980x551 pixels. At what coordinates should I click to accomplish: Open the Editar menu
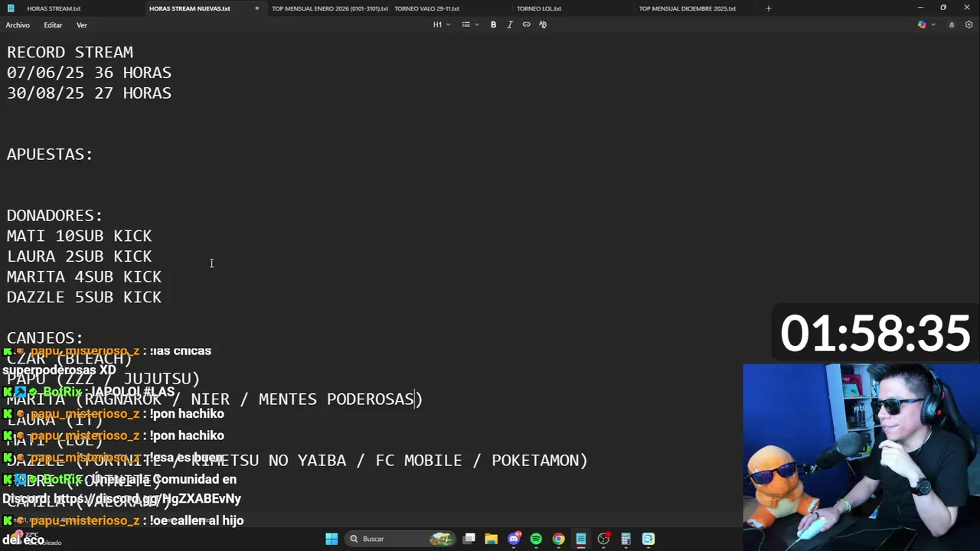53,25
